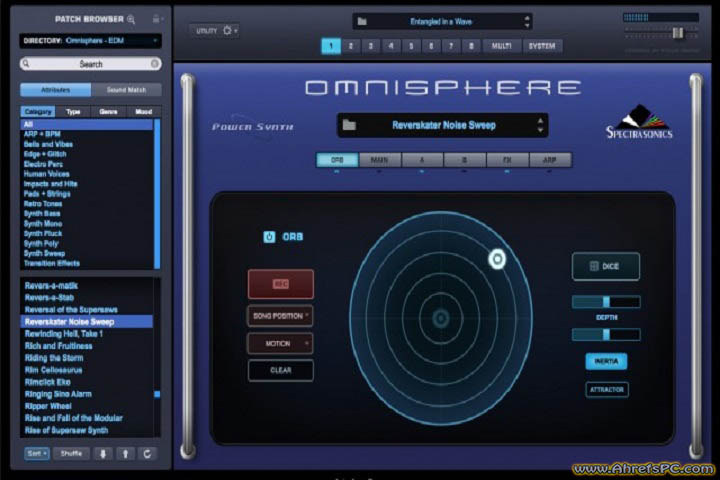Click the Omnisphere title logo

coord(444,87)
